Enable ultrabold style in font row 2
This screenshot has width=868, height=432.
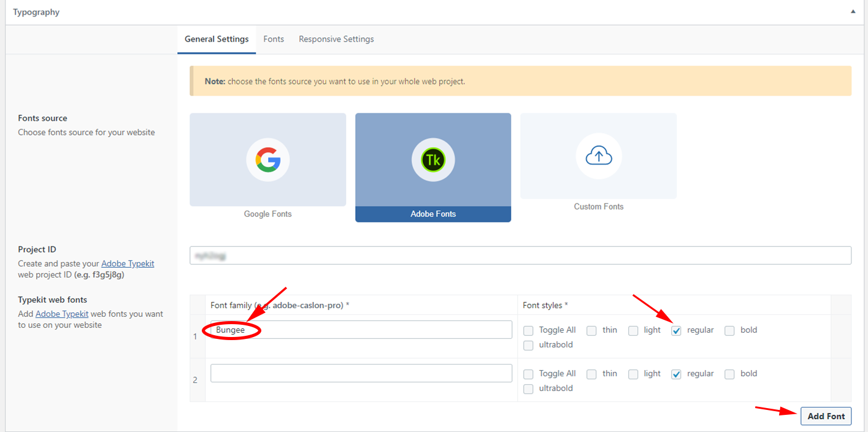pyautogui.click(x=528, y=389)
